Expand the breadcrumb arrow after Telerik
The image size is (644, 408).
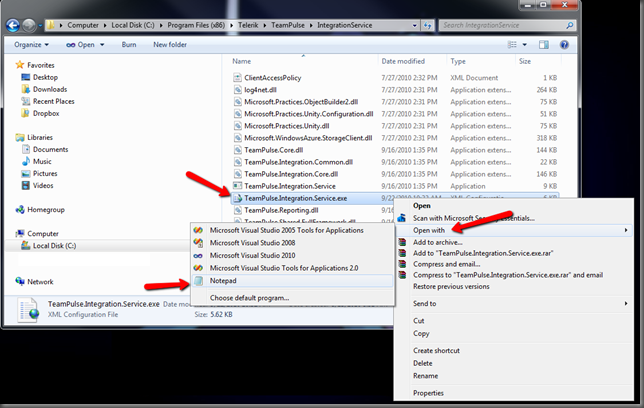click(265, 25)
